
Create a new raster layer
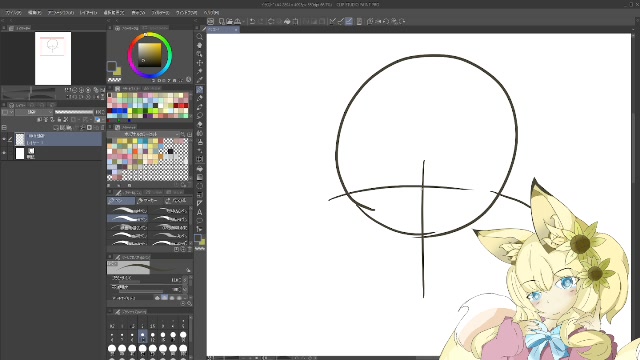click(56, 128)
